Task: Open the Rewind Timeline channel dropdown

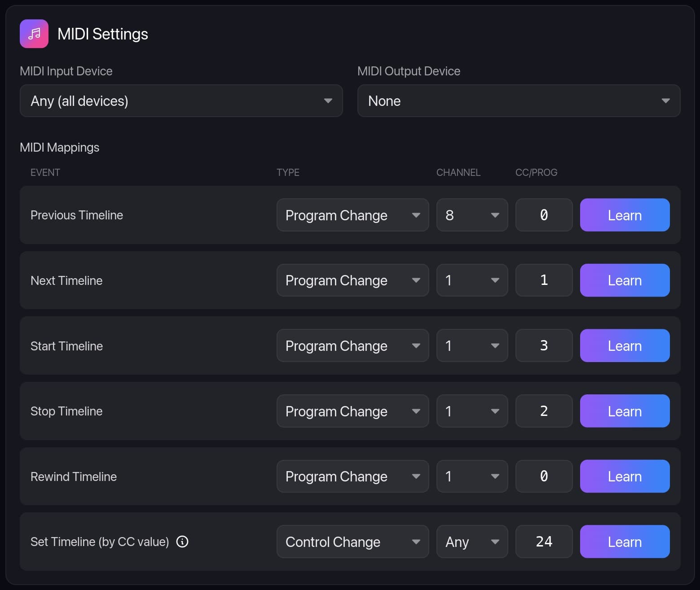Action: [472, 476]
